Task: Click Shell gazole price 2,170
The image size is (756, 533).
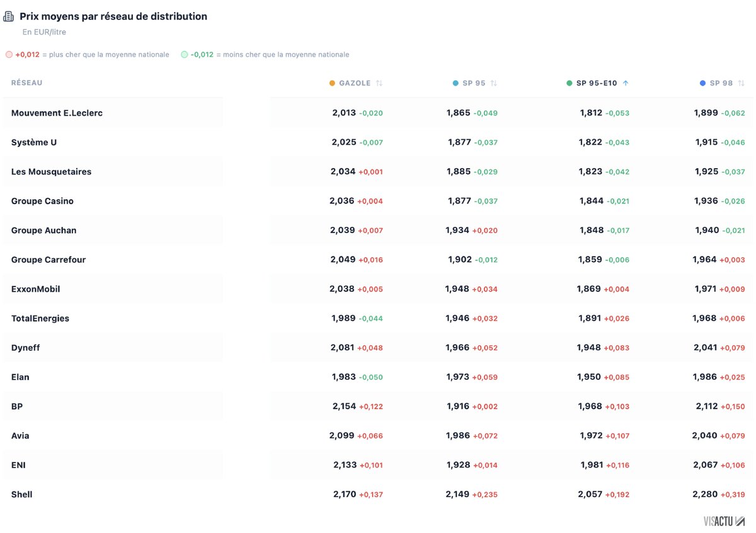Action: [345, 495]
